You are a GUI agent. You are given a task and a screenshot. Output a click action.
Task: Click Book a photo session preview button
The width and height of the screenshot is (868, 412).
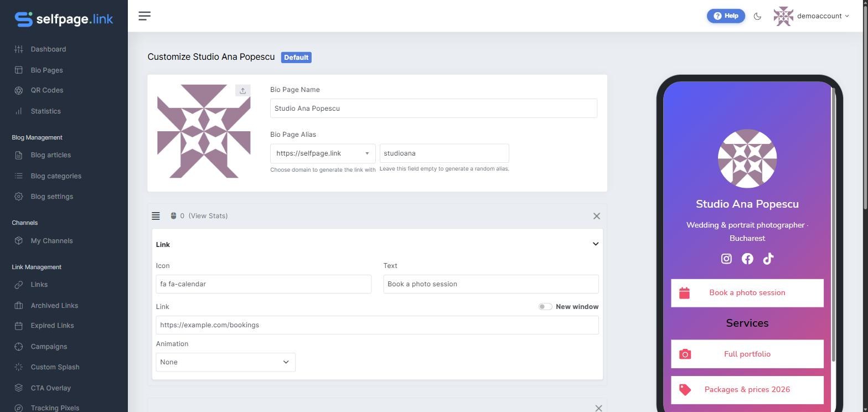tap(747, 293)
